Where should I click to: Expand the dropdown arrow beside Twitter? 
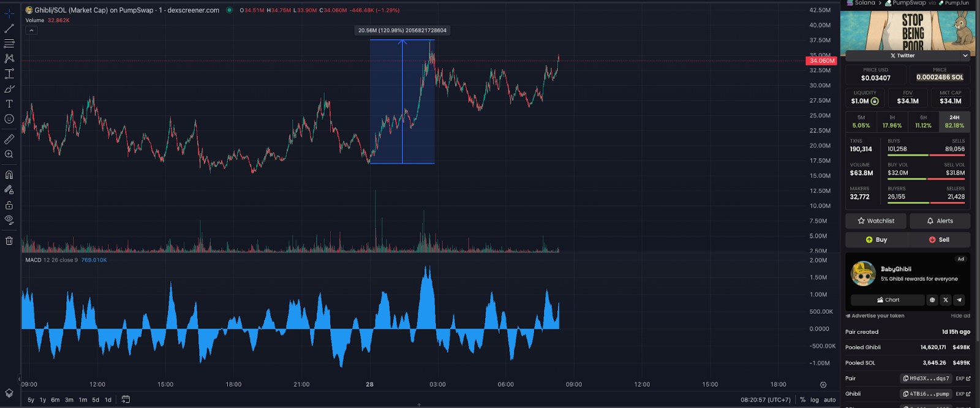pos(965,56)
